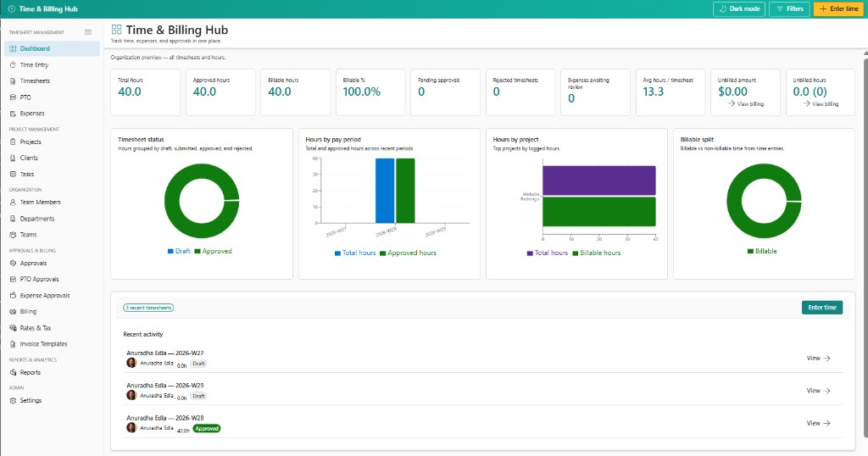Screen dimensions: 868x456
Task: Navigate to Projects in sidebar
Action: point(52,142)
